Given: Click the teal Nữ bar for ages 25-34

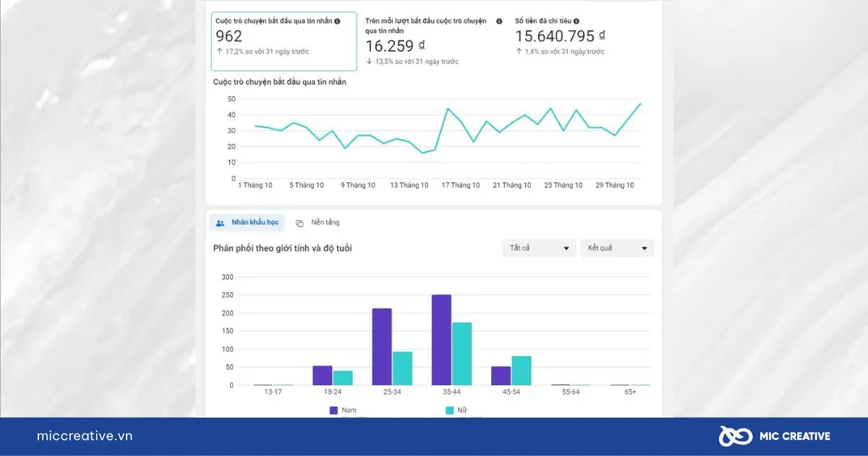Looking at the screenshot, I should coord(402,368).
